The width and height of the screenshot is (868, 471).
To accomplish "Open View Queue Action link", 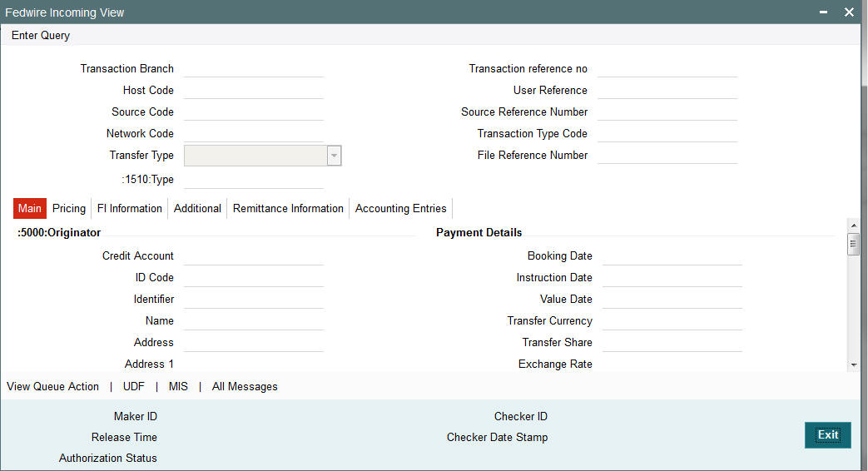I will tap(52, 387).
